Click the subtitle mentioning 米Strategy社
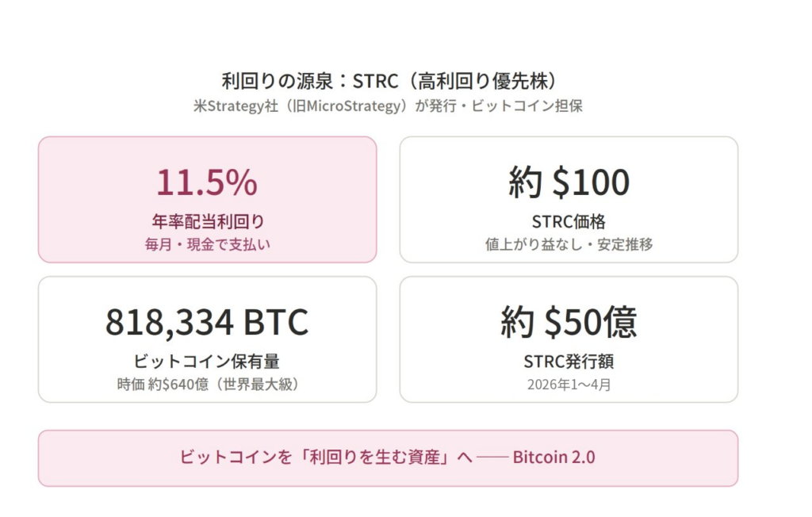This screenshot has height=517, width=812. (x=388, y=105)
